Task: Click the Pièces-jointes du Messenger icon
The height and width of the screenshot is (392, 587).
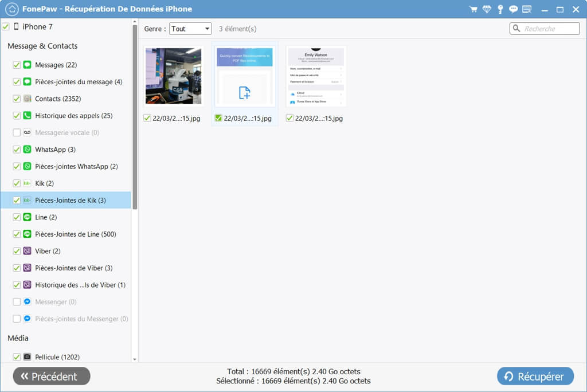Action: coord(28,319)
